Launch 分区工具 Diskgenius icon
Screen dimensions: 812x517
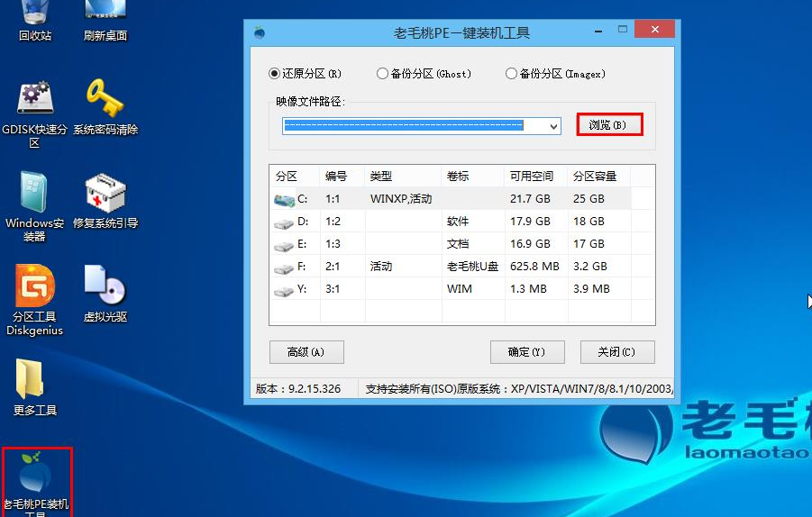(34, 300)
